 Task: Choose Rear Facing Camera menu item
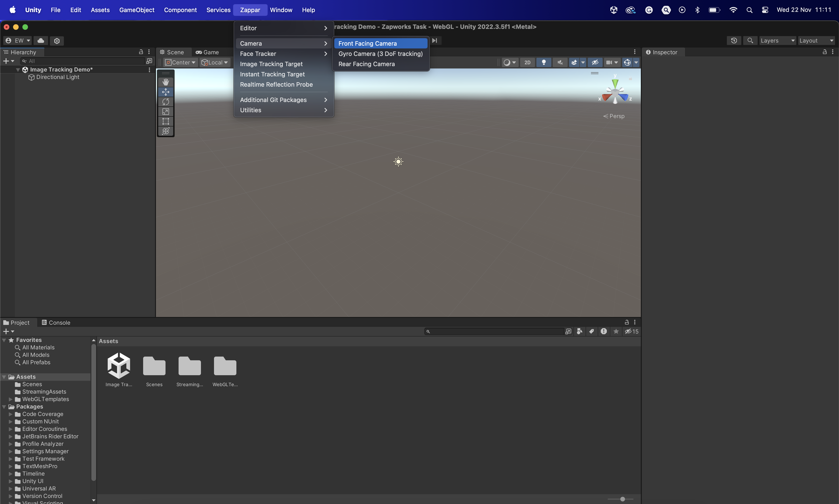pos(380,64)
